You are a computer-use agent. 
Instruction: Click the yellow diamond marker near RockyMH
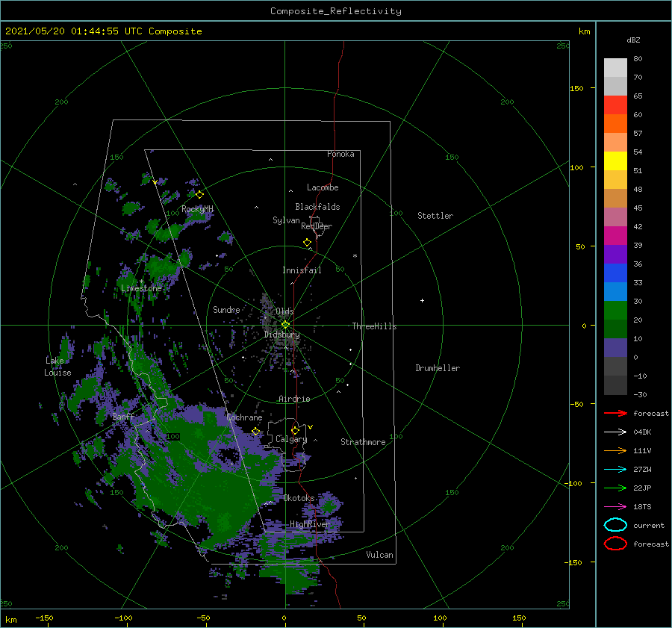(x=199, y=195)
